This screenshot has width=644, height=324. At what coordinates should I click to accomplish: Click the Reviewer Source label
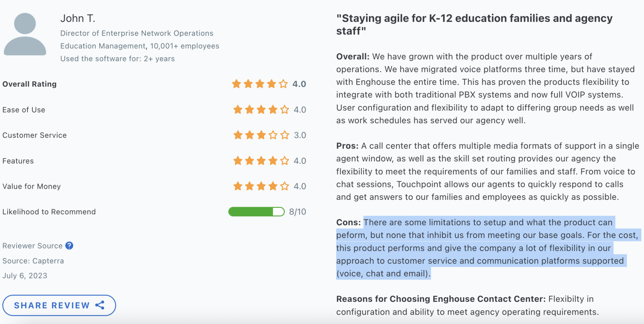(33, 246)
